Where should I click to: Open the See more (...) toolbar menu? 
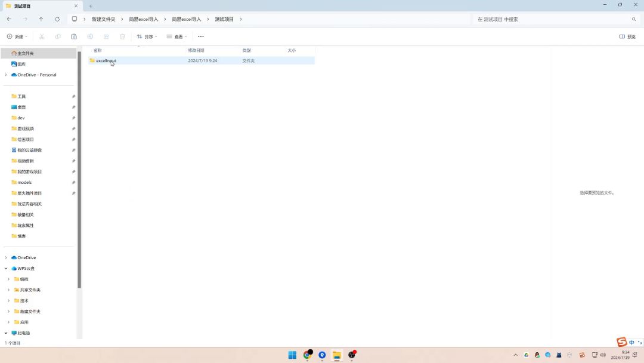(201, 36)
